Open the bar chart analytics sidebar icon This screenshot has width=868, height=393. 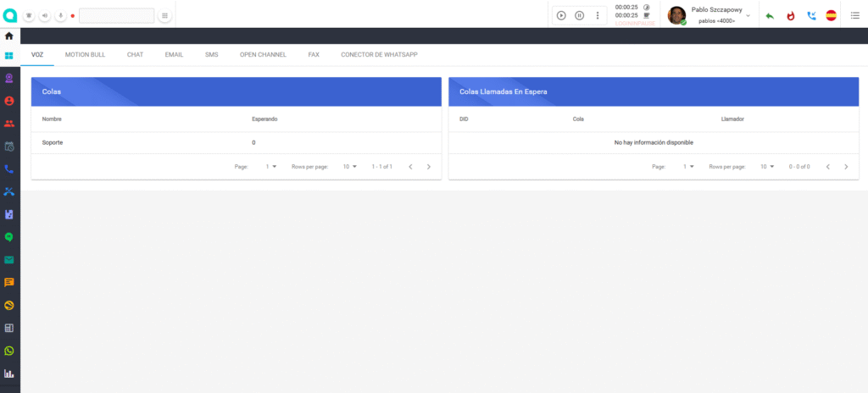9,374
